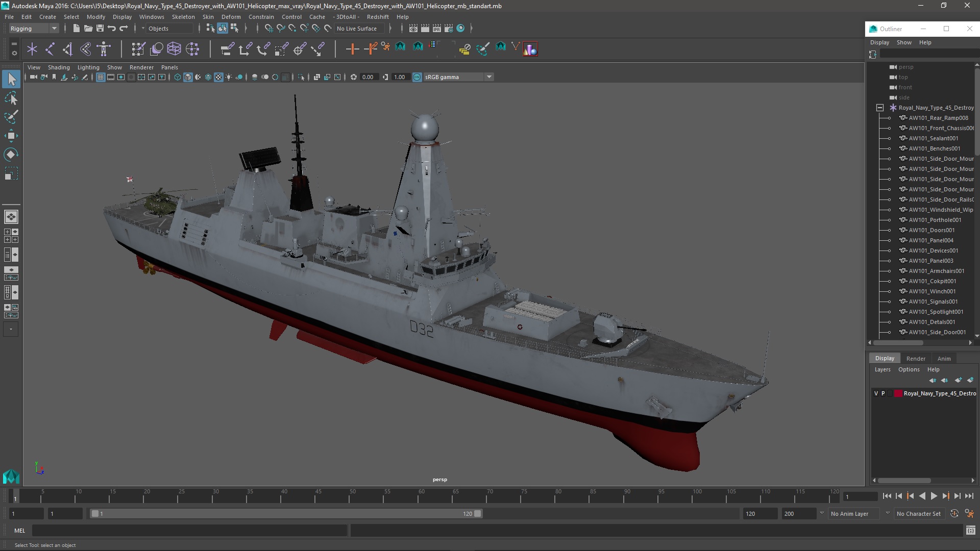Select the four-view layout icon
The width and height of the screenshot is (980, 551).
pyautogui.click(x=11, y=235)
